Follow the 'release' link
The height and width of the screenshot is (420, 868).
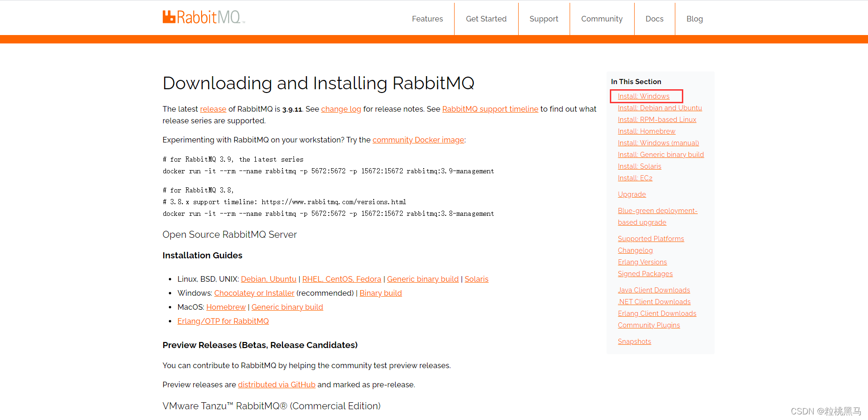tap(213, 109)
